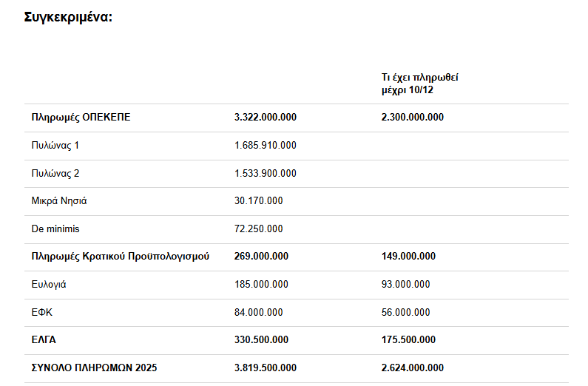Click the 2.300.000.000 paid amount
The image size is (588, 386).
coord(413,118)
